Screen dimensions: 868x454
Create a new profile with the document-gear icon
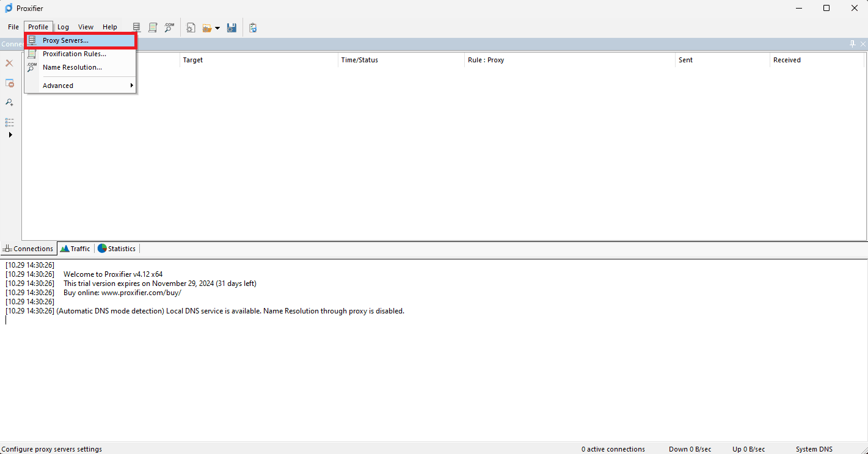coord(191,27)
